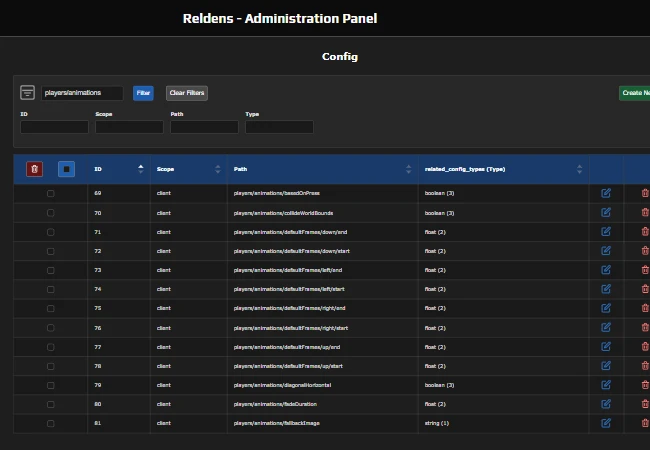Select the fallbackImage row checkbox, ID 81
Screen dimensions: 650x450
(x=51, y=423)
